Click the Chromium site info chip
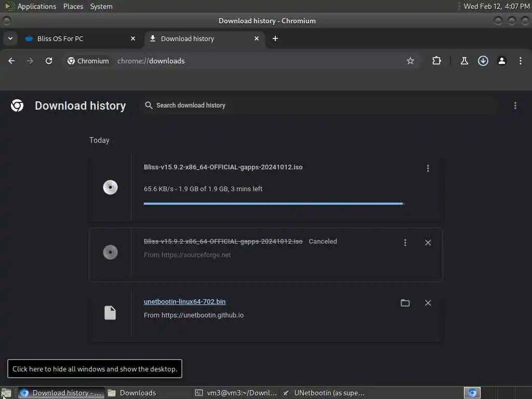 88,61
